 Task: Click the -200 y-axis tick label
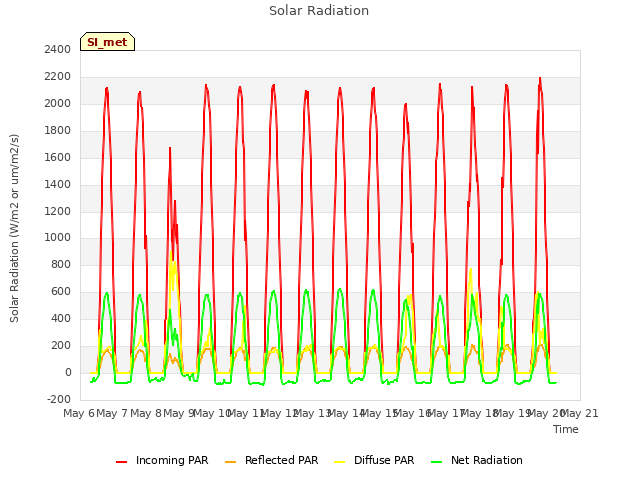[59, 400]
